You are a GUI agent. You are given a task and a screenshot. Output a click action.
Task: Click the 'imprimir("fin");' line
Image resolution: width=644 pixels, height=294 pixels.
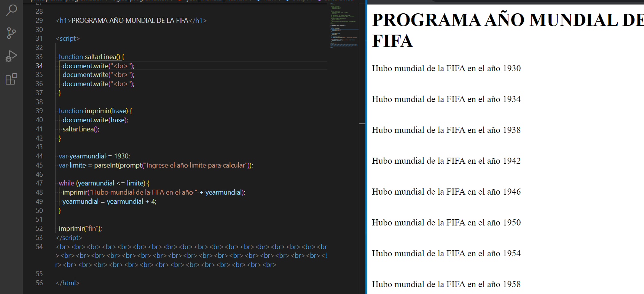point(80,228)
